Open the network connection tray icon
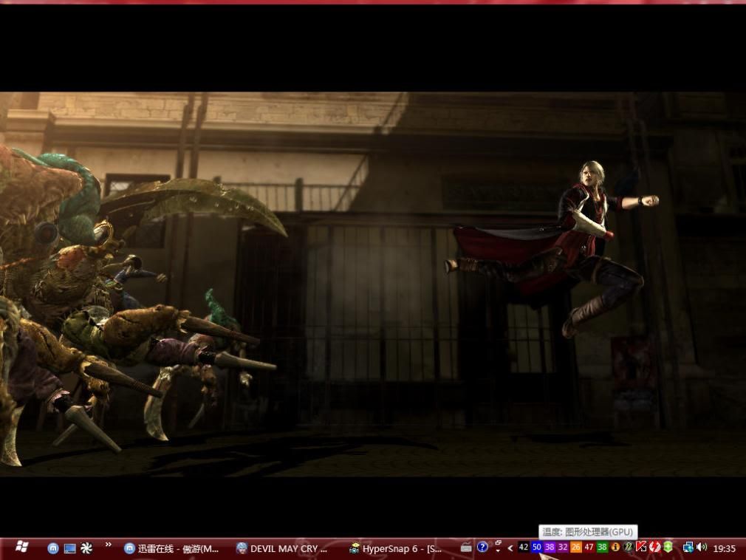This screenshot has width=746, height=560. click(x=688, y=547)
